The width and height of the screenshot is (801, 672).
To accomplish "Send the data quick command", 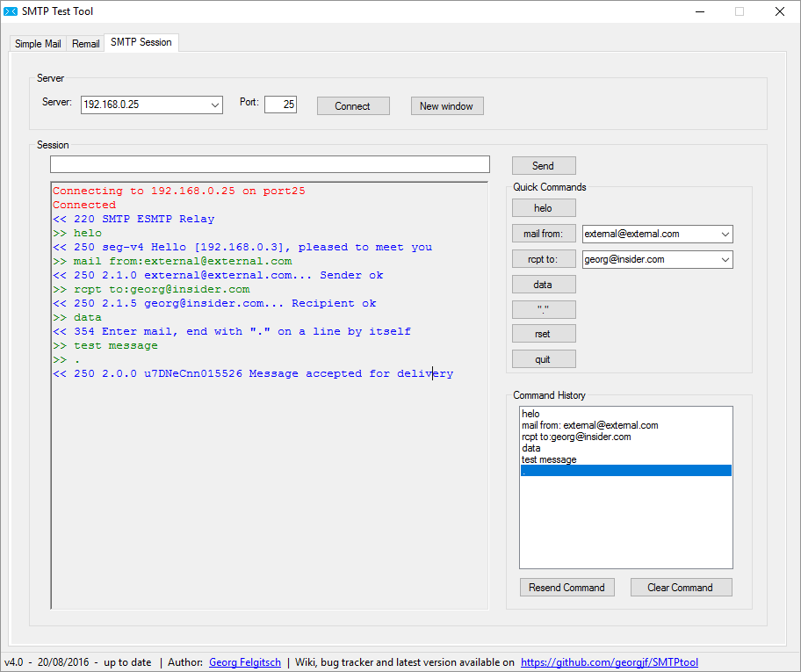I will click(x=544, y=284).
